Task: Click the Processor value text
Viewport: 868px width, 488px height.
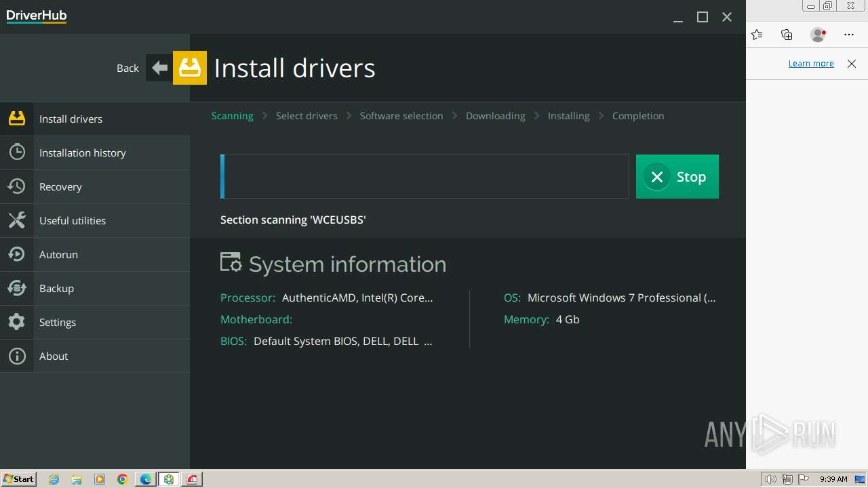Action: tap(357, 298)
